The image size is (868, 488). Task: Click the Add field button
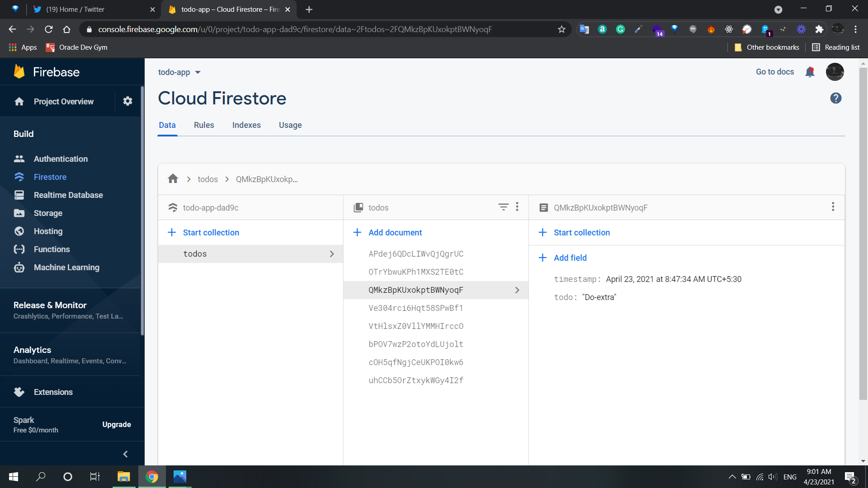click(570, 258)
